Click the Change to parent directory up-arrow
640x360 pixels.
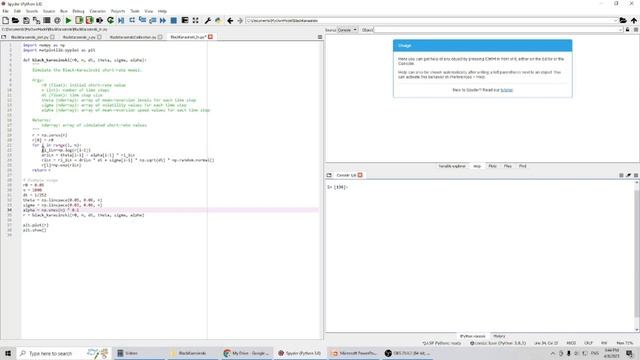point(633,20)
